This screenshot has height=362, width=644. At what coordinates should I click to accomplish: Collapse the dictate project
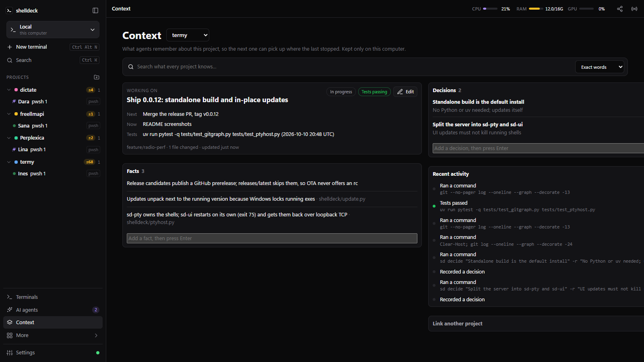(x=9, y=90)
